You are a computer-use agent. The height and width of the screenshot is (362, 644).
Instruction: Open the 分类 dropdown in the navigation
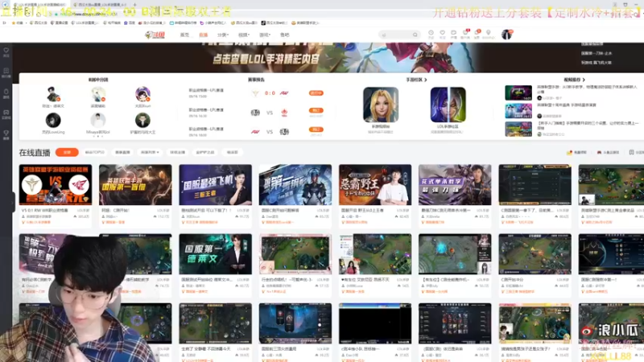[223, 35]
